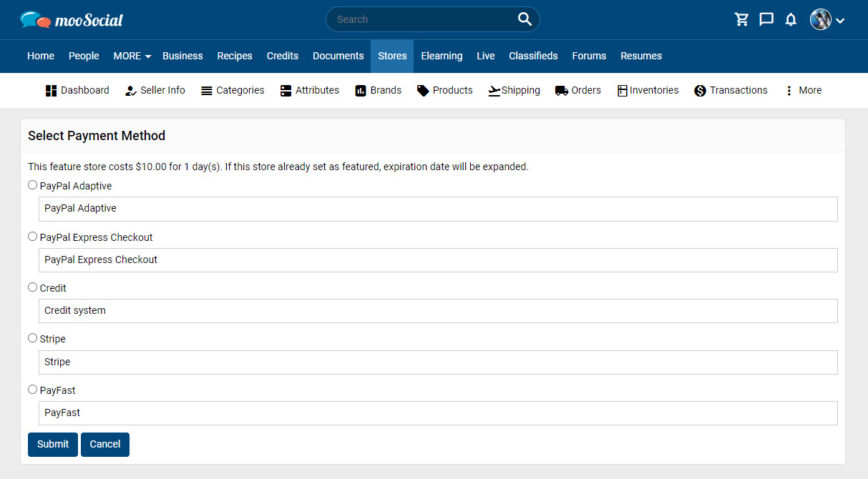Click the mooSocial logo
Screen dimensions: 868x479
(72, 19)
